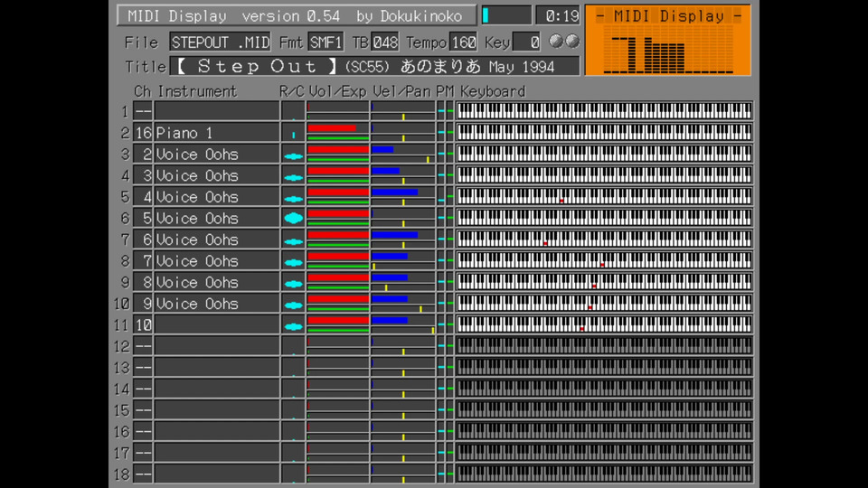Click the Instrument column header

pyautogui.click(x=197, y=91)
